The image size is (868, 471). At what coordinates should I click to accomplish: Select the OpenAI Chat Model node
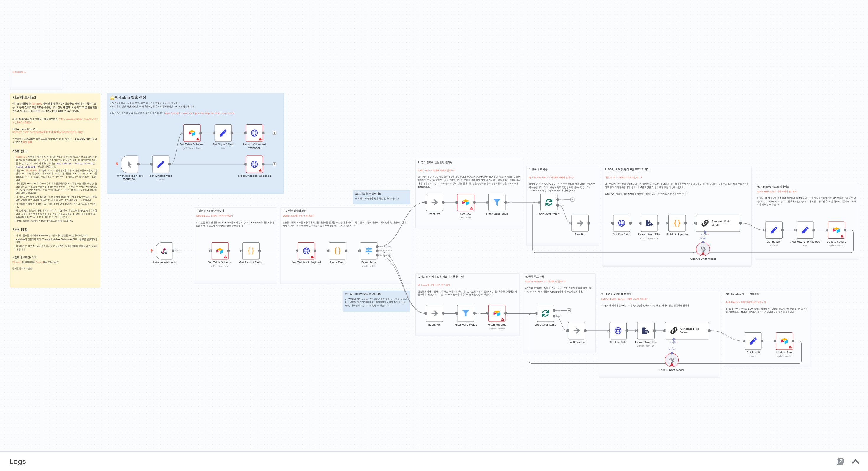point(703,249)
